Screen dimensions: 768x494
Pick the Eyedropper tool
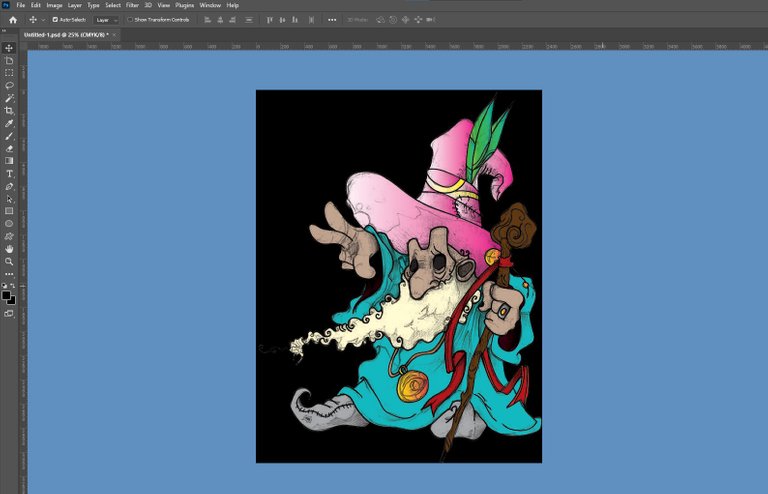tap(9, 123)
